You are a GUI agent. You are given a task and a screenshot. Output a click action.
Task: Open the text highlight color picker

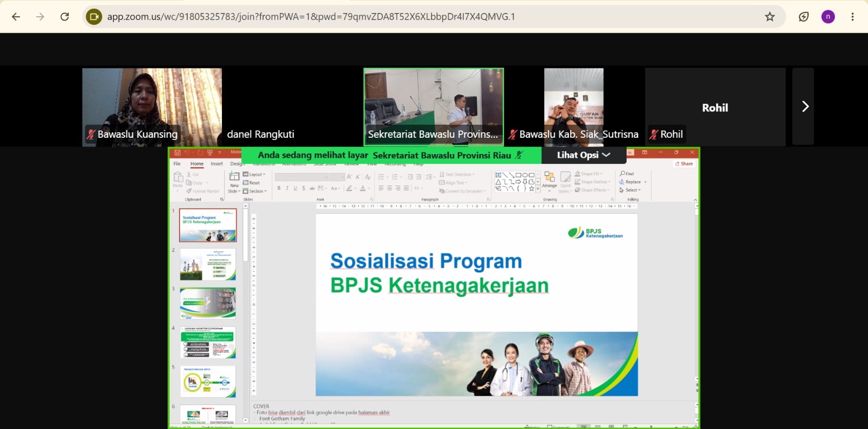click(x=350, y=188)
